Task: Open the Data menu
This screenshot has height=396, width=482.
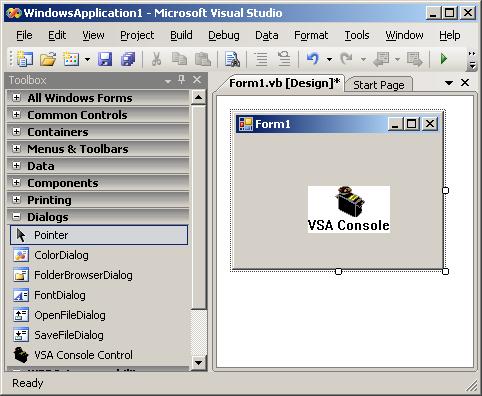Action: [x=267, y=35]
